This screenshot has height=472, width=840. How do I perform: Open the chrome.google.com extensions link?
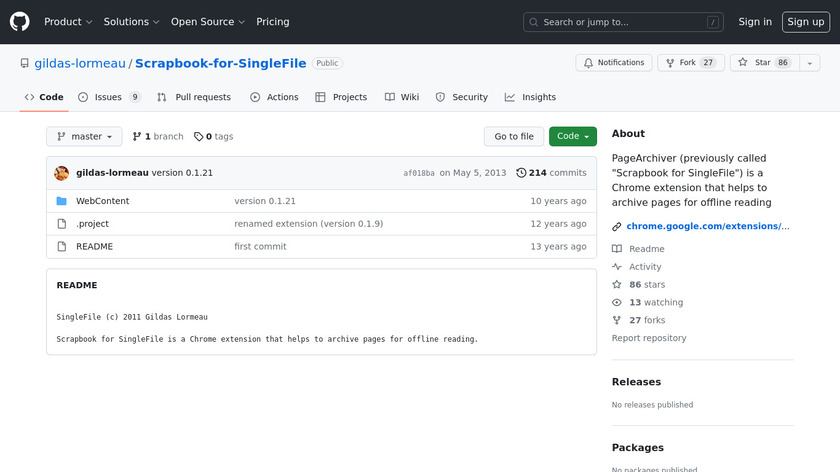point(707,226)
